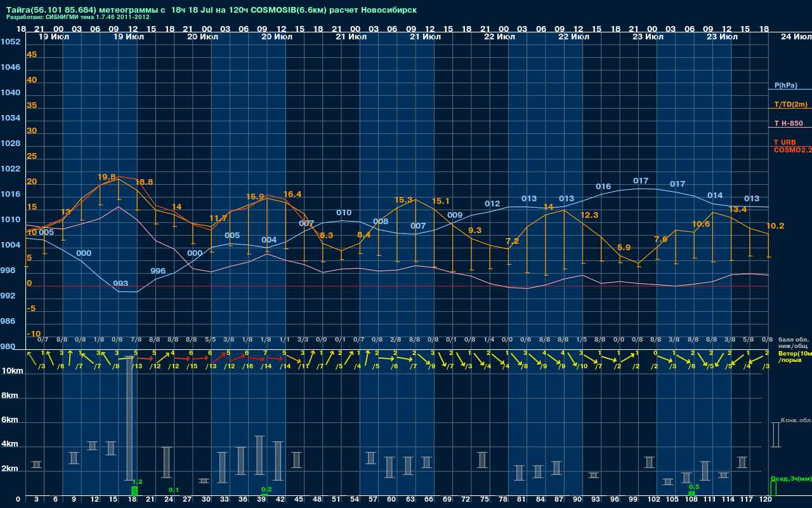Click the pressure label 012

492,204
